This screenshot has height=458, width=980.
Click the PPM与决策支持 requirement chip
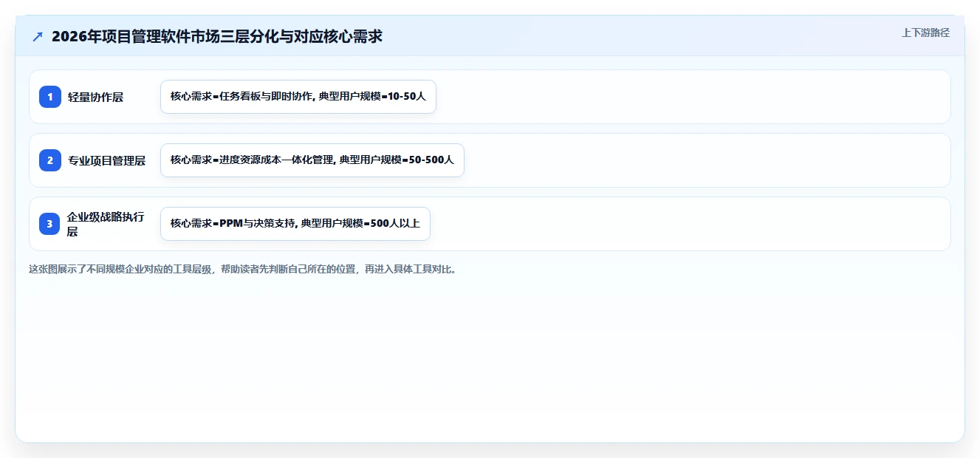295,224
